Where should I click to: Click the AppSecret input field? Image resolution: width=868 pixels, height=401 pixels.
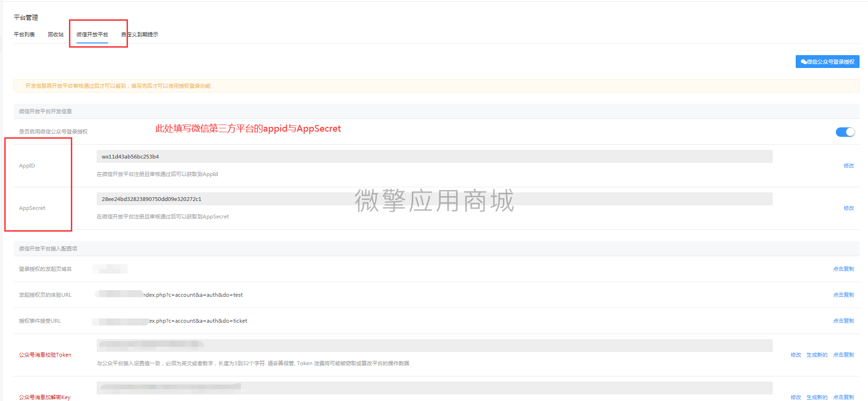click(x=434, y=199)
